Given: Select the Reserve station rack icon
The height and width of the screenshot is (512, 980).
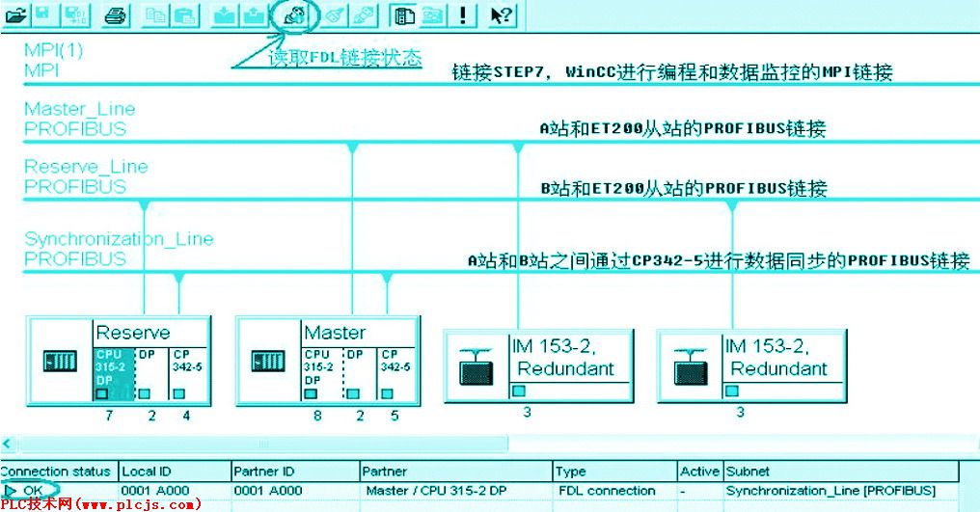Looking at the screenshot, I should (x=60, y=361).
